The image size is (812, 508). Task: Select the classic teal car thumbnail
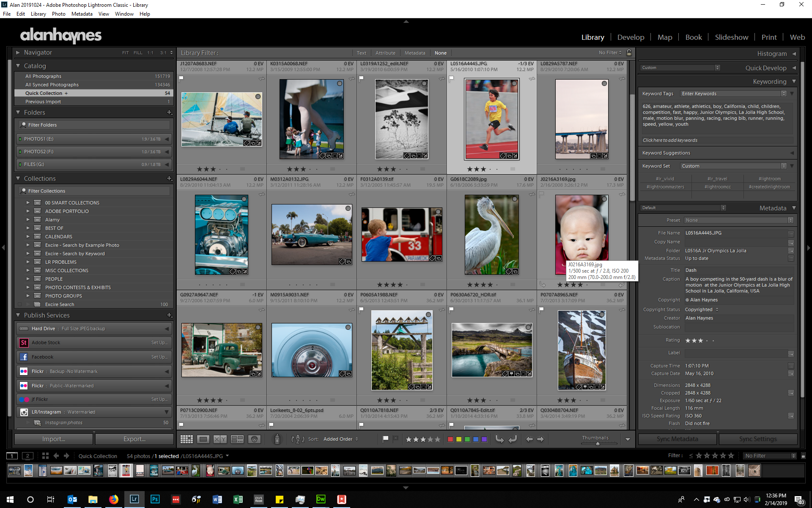click(x=312, y=234)
